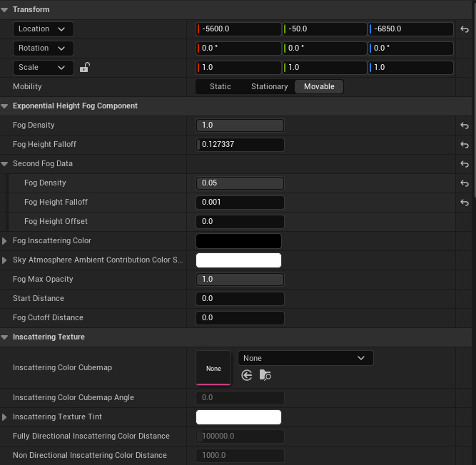This screenshot has width=476, height=465.
Task: Click the Inscattering Texture Tint white swatch
Action: [x=238, y=417]
